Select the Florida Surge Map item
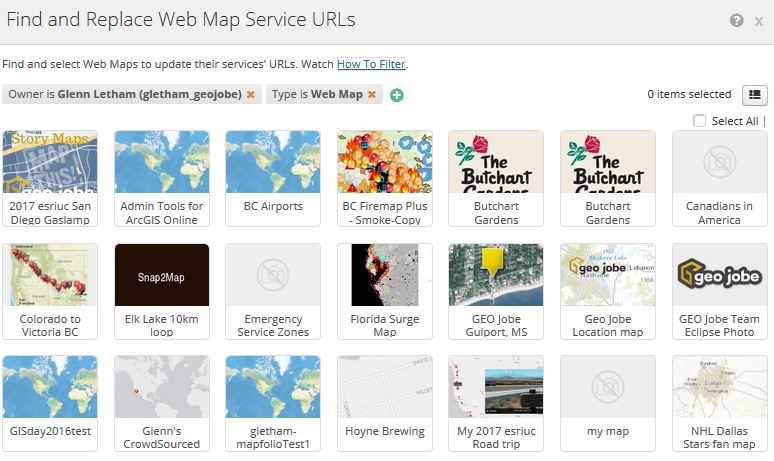Viewport: 774px width, 461px height. coord(384,290)
